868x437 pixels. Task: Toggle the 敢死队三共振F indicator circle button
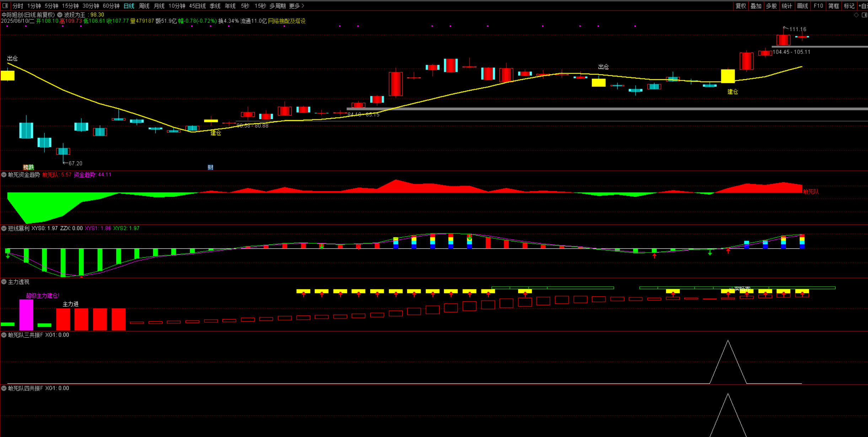pos(4,335)
